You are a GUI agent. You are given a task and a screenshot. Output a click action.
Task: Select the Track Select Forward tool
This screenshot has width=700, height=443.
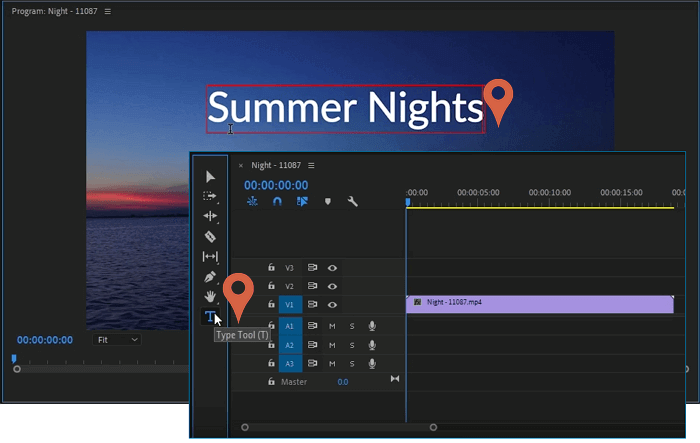[209, 196]
